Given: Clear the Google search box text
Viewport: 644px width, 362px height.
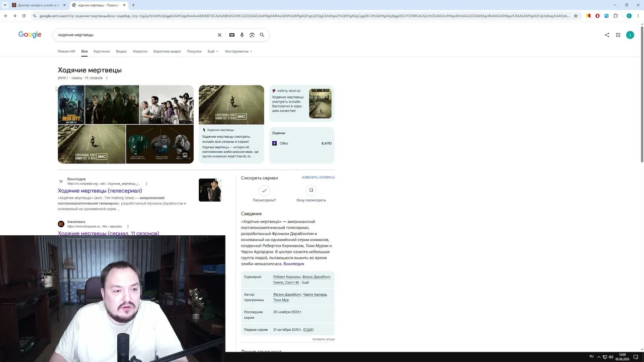Looking at the screenshot, I should click(x=219, y=35).
